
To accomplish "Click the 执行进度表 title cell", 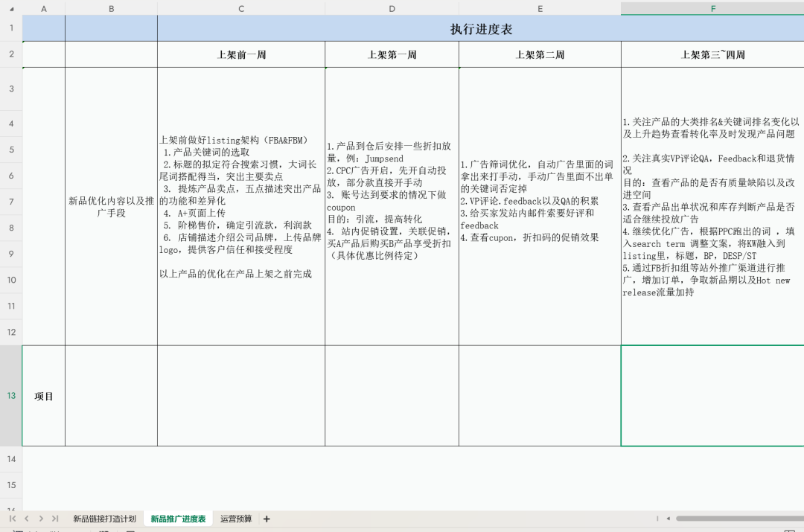I will 481,29.
